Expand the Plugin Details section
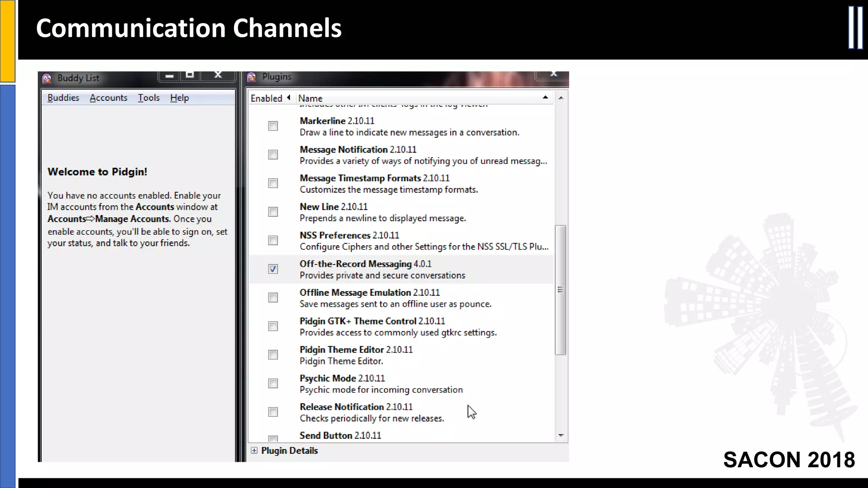This screenshot has height=488, width=868. 254,450
